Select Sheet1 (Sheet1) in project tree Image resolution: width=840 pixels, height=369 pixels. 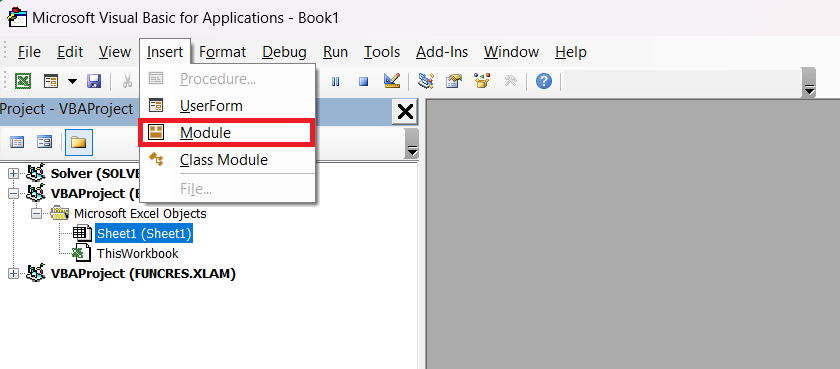144,234
